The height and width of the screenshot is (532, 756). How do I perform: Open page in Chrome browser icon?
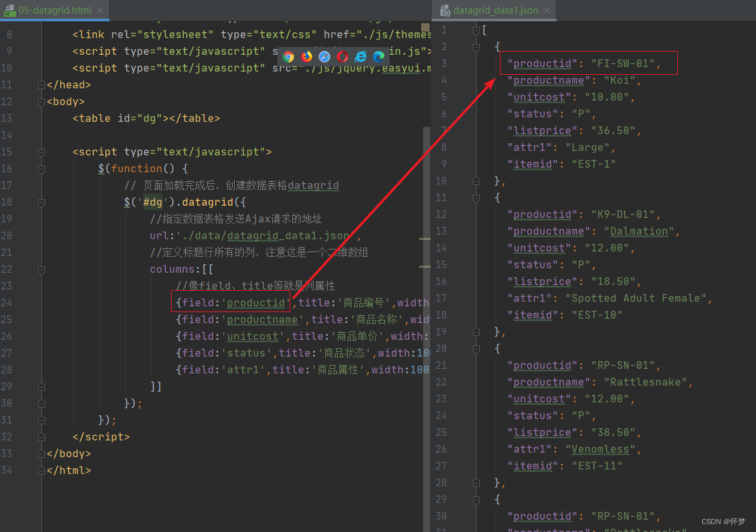point(288,57)
